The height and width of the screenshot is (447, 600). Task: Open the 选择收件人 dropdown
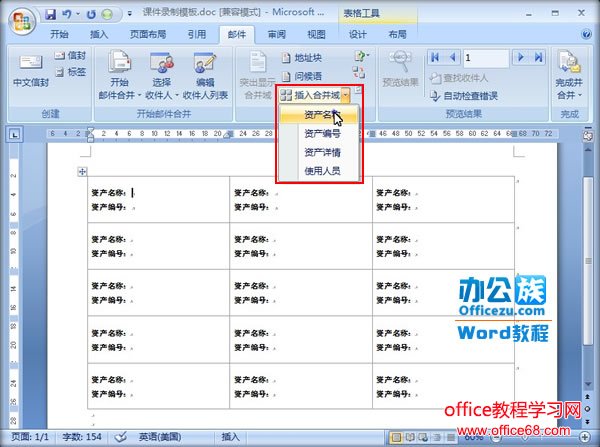pos(162,76)
